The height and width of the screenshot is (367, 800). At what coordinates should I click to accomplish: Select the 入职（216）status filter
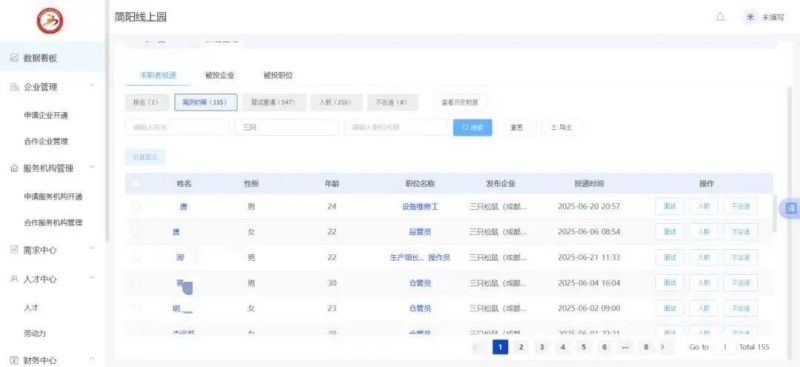[x=337, y=103]
